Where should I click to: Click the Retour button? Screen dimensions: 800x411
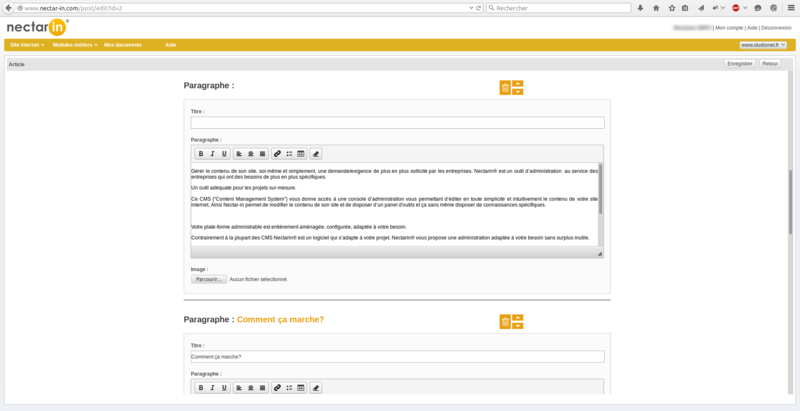coord(770,64)
